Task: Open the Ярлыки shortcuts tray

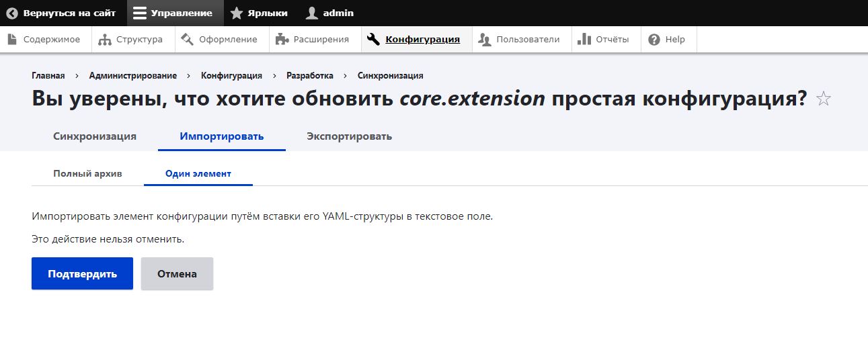Action: [260, 13]
